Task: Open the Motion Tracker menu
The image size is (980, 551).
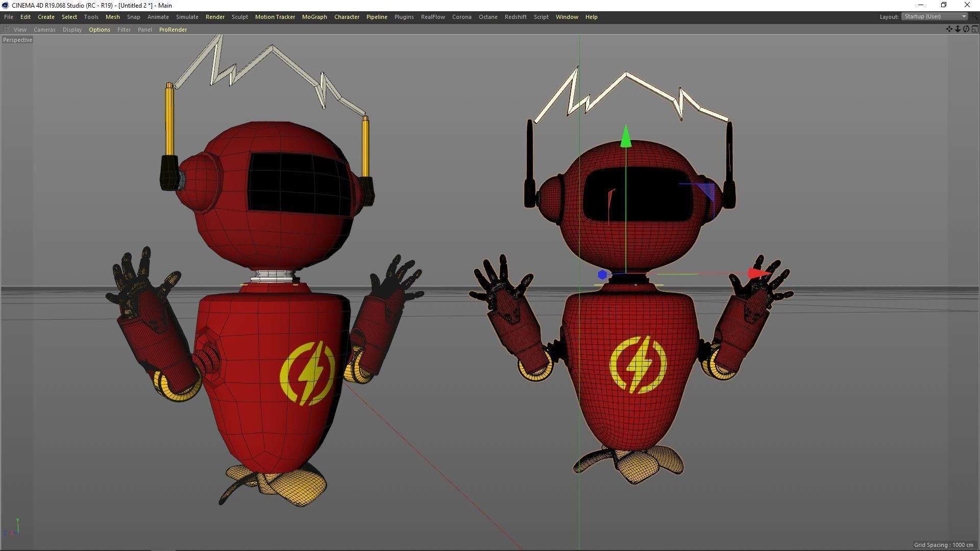Action: (275, 17)
